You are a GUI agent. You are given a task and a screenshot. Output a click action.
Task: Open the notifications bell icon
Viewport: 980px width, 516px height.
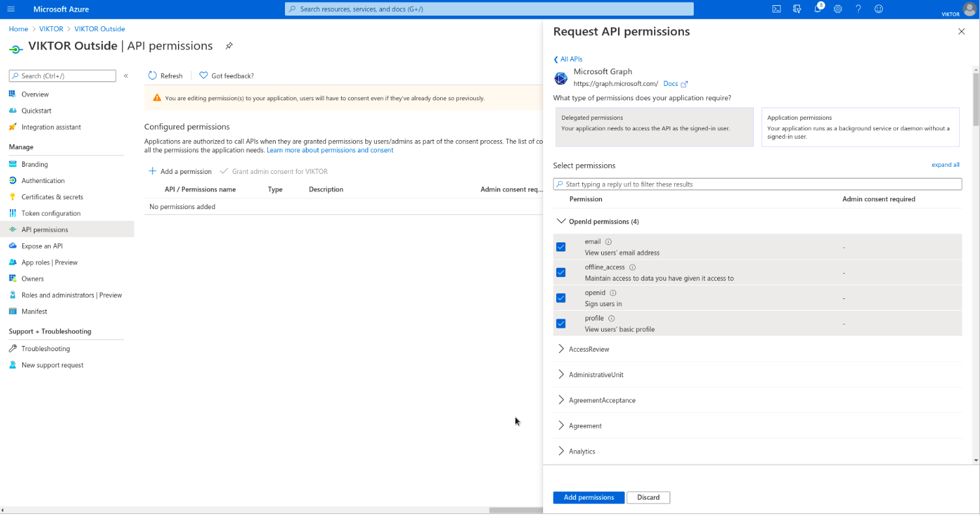click(818, 9)
